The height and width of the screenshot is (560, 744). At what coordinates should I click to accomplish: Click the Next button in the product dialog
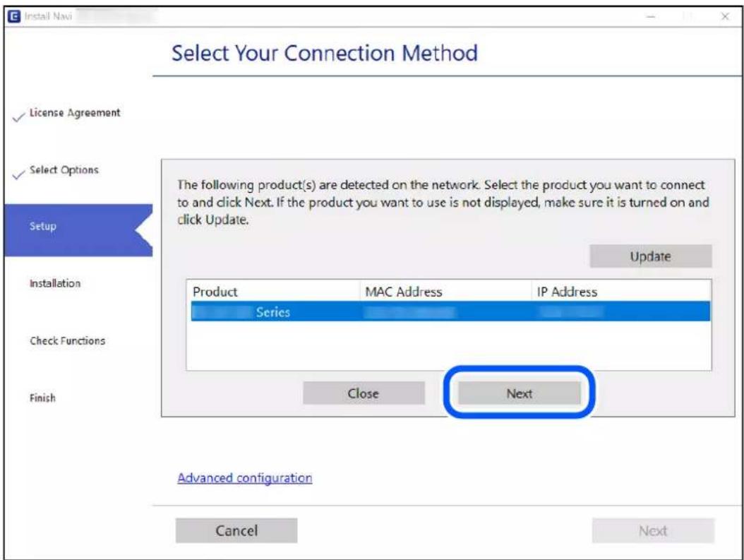(519, 393)
